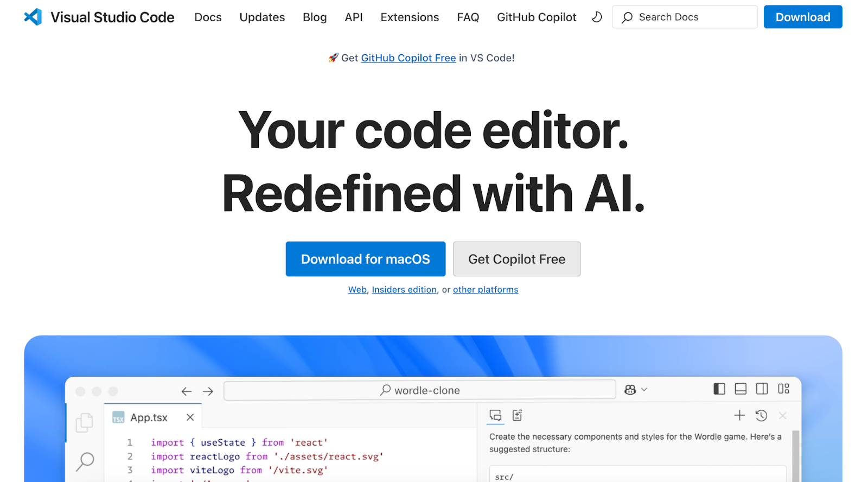
Task: Click the Copilot icon in editor title bar
Action: pyautogui.click(x=630, y=390)
